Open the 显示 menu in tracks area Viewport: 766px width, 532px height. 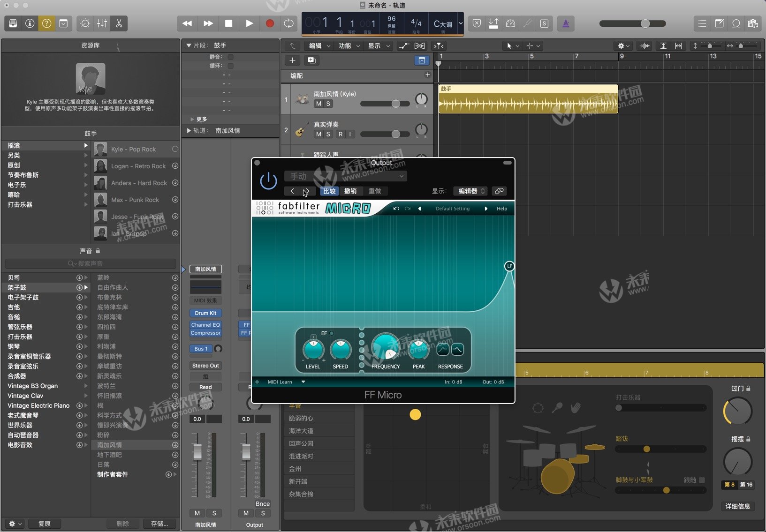click(379, 46)
